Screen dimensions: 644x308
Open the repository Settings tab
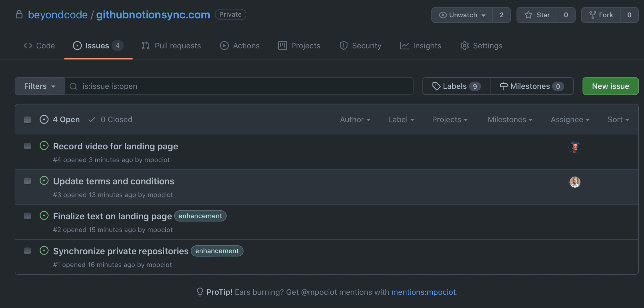(481, 45)
